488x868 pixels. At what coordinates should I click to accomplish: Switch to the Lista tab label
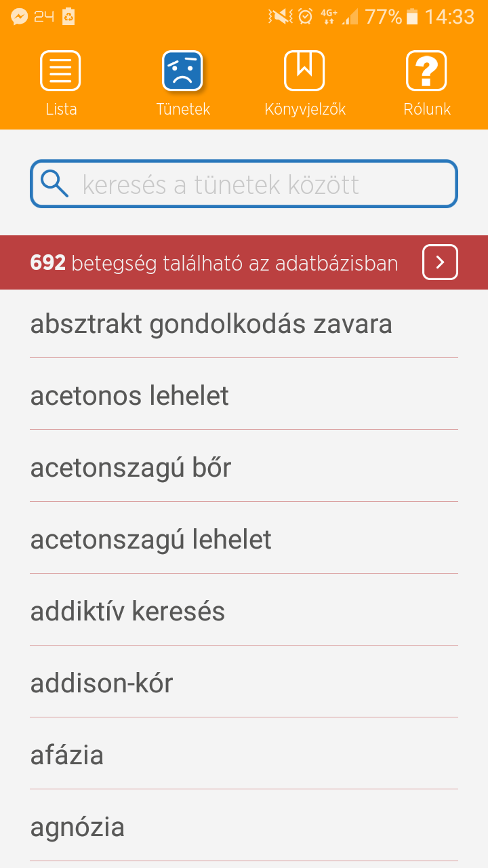pos(61,109)
